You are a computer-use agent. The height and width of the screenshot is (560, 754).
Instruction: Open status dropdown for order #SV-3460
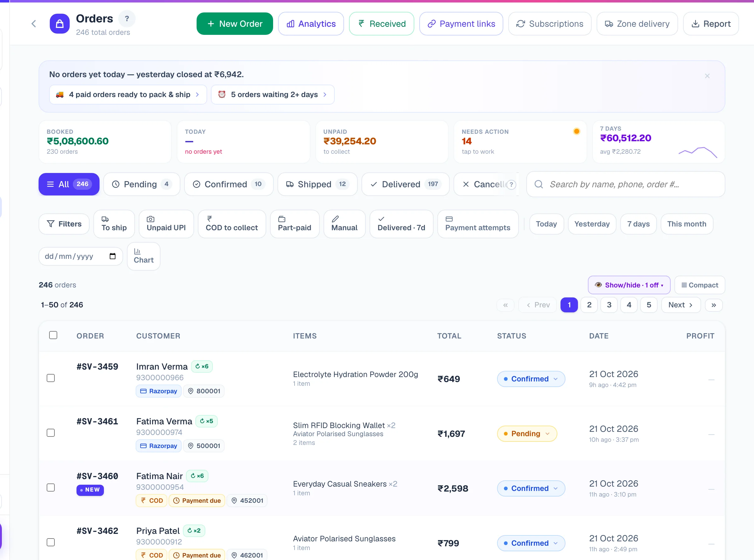click(x=531, y=488)
